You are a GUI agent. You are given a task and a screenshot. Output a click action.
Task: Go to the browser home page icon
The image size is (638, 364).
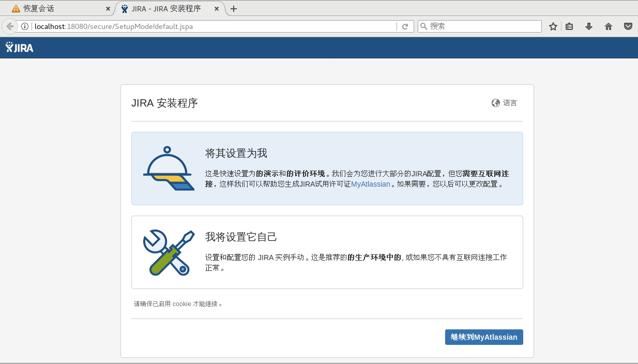pos(609,26)
